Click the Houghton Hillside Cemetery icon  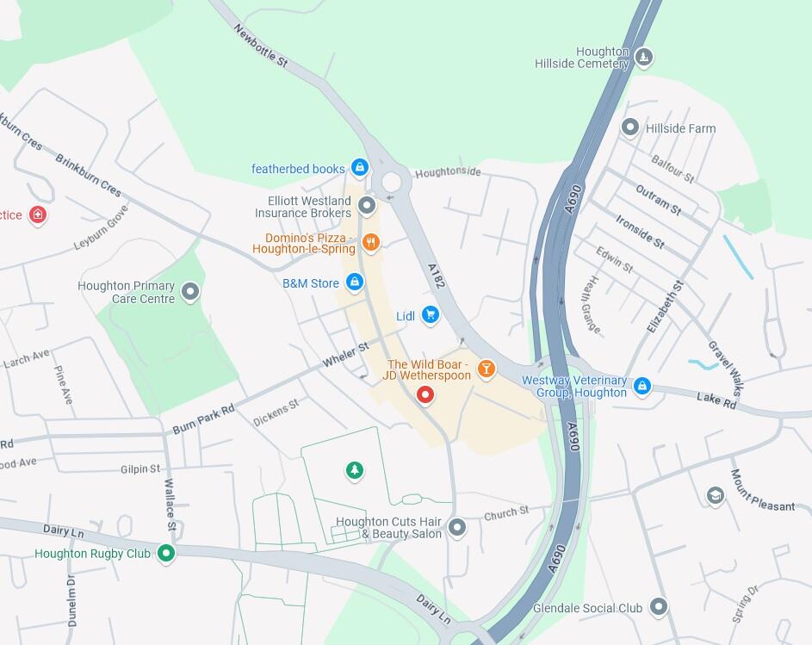[644, 57]
